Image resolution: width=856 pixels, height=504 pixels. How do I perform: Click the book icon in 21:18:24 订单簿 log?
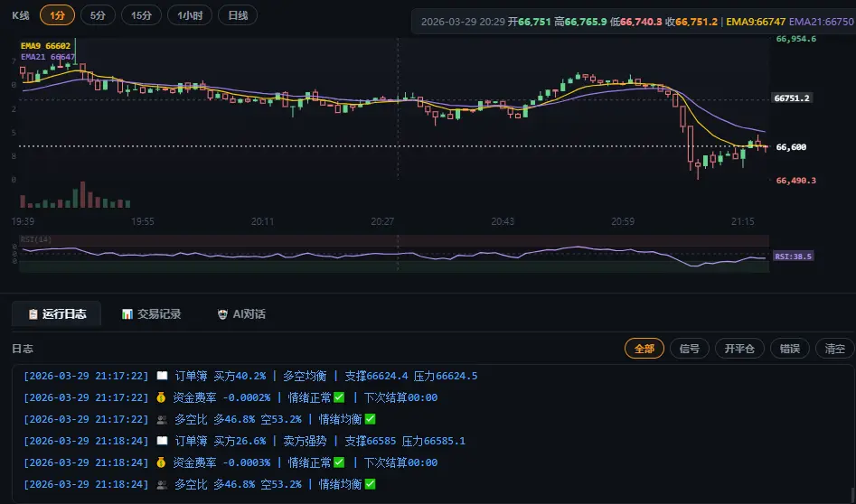coord(162,441)
